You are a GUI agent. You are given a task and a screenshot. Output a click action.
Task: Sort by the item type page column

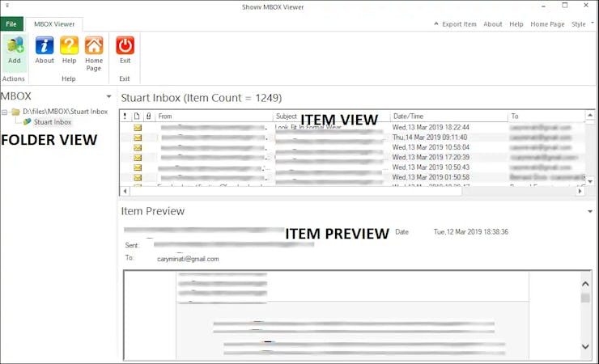tap(137, 116)
